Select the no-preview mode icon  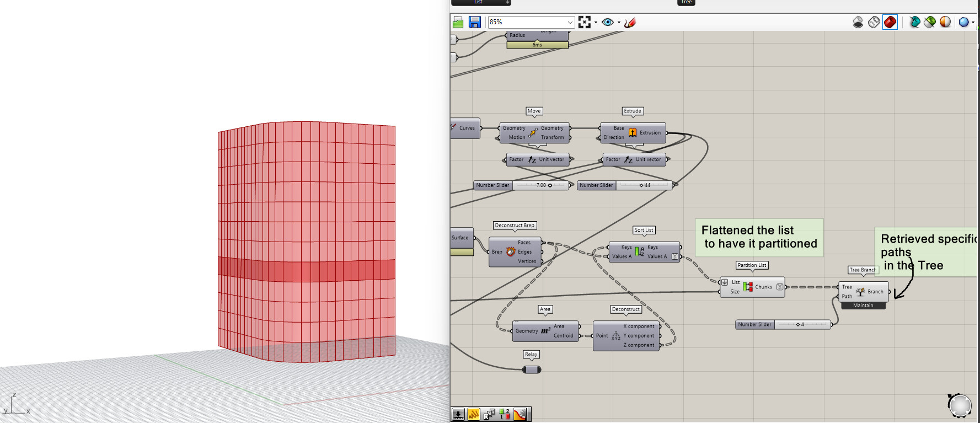[x=858, y=22]
